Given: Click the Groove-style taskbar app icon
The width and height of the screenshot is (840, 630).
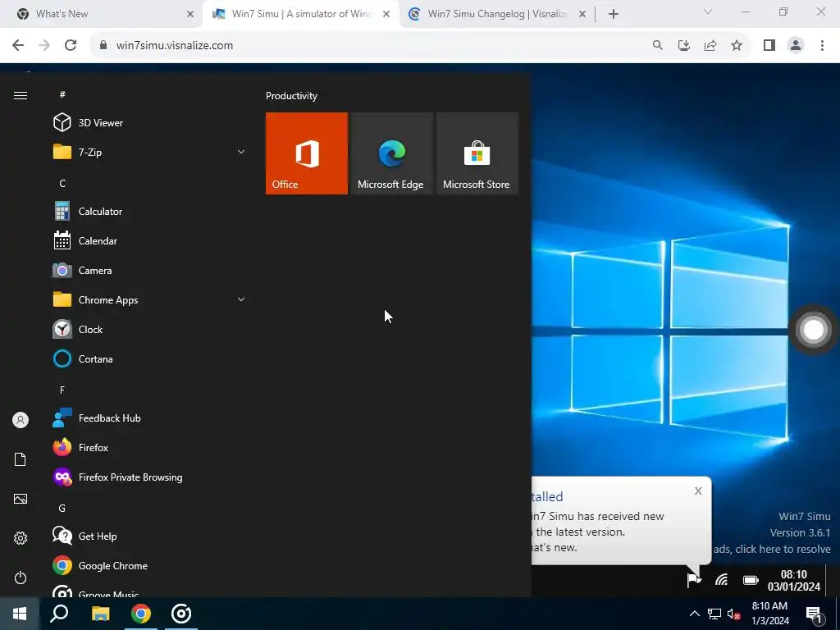Looking at the screenshot, I should [181, 614].
